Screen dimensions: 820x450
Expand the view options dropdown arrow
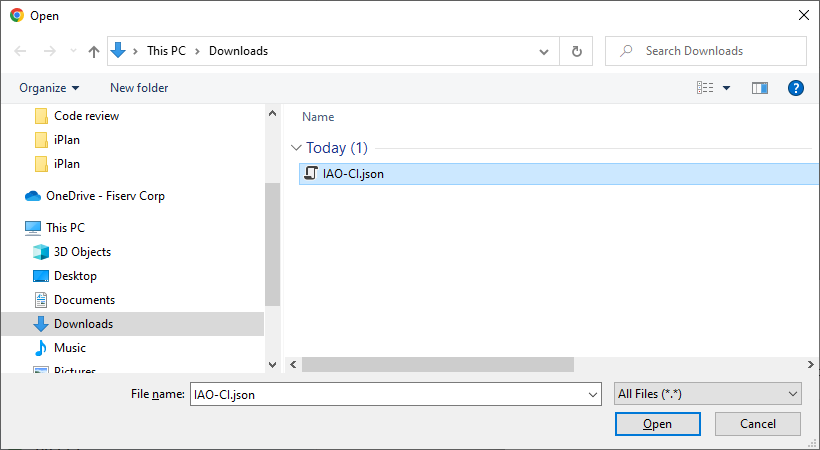[726, 88]
